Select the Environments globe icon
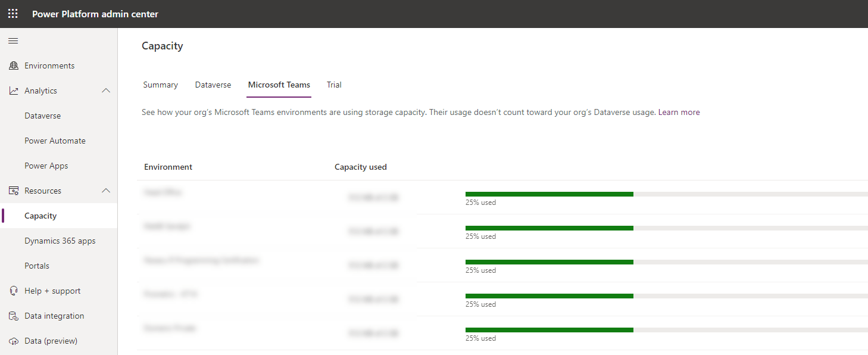 pos(13,66)
